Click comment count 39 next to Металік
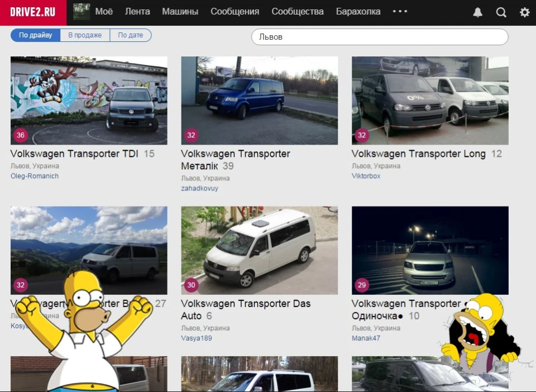536x392 pixels. pyautogui.click(x=228, y=166)
